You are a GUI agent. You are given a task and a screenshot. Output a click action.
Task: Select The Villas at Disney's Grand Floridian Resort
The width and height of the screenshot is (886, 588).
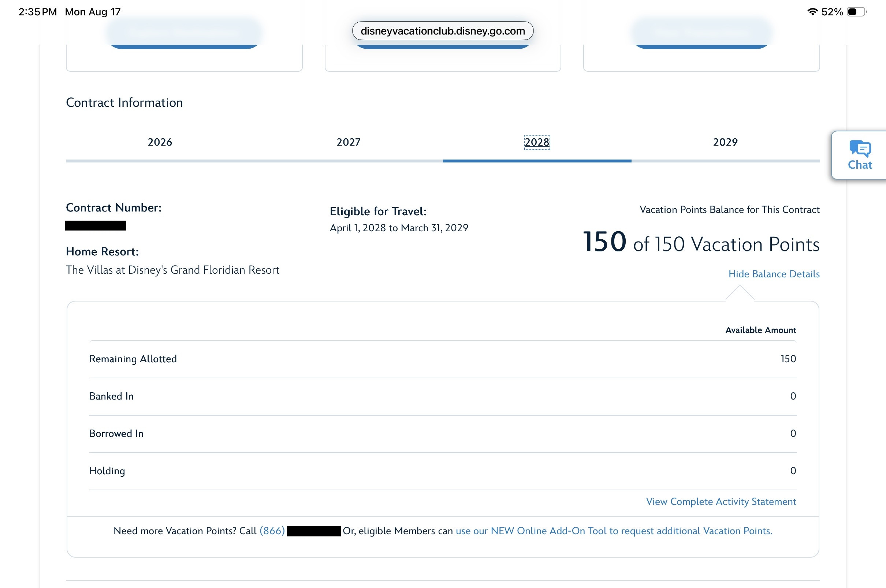click(172, 270)
